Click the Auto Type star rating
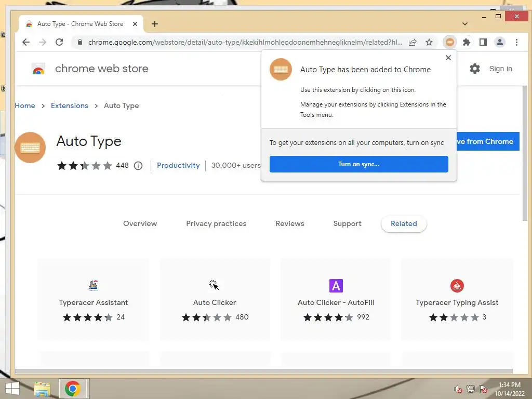The height and width of the screenshot is (399, 532). tap(85, 166)
